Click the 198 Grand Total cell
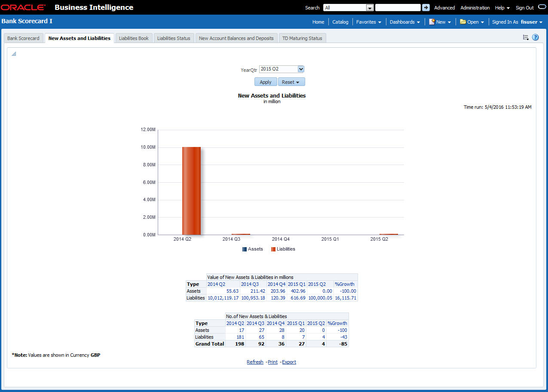The height and width of the screenshot is (392, 548). tap(239, 344)
